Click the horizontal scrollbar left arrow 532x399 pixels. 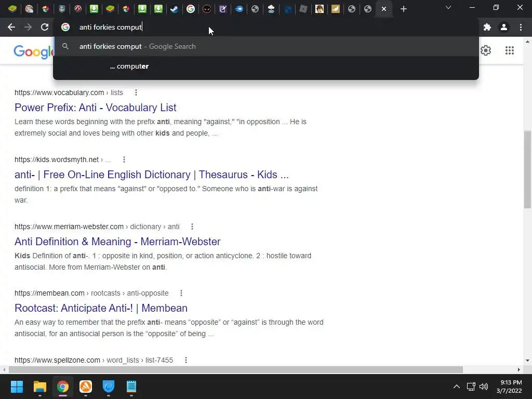[4, 369]
